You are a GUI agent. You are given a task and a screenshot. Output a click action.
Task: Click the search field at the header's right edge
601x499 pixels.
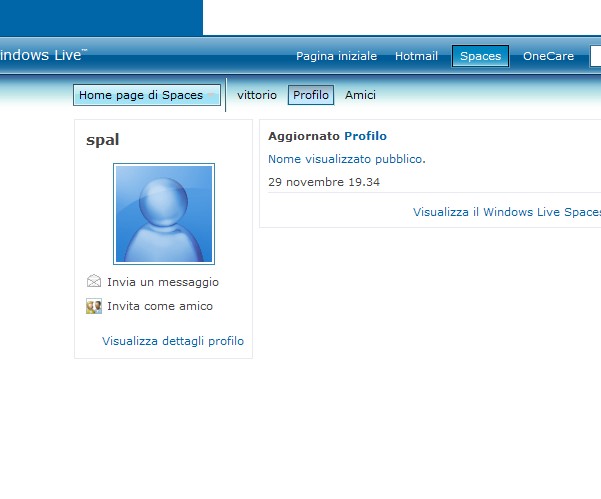596,56
